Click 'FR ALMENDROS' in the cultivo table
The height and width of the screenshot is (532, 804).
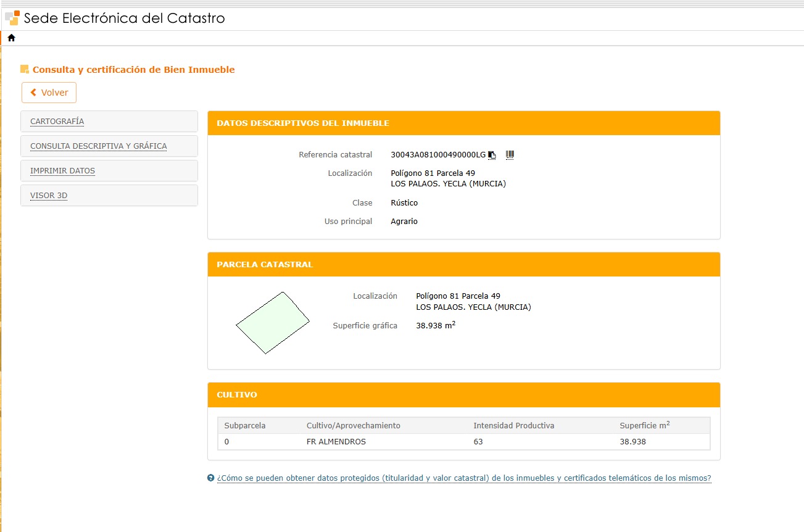pos(336,442)
